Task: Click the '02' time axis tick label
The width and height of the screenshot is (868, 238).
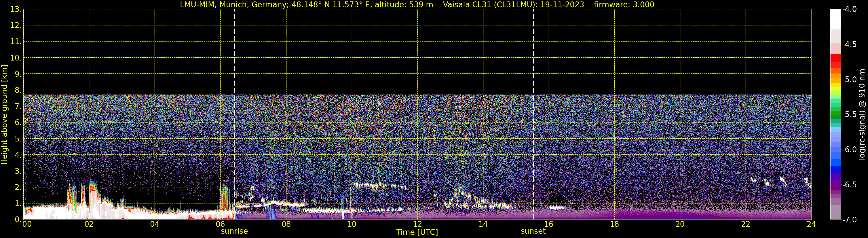Action: (89, 224)
